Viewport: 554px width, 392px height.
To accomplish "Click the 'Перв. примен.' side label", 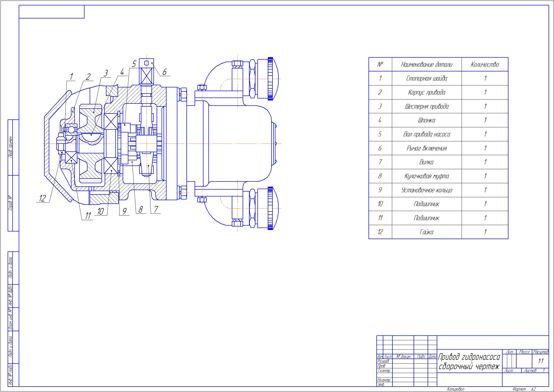I will point(10,147).
